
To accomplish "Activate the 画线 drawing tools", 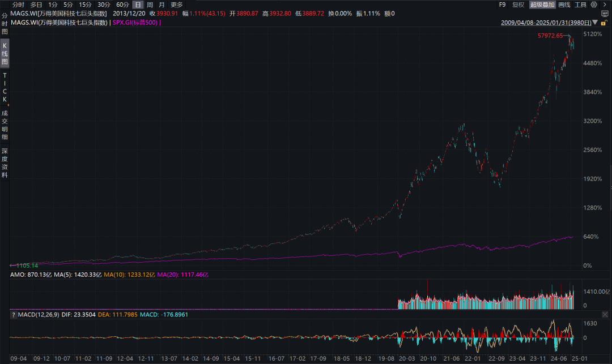I will [564, 5].
